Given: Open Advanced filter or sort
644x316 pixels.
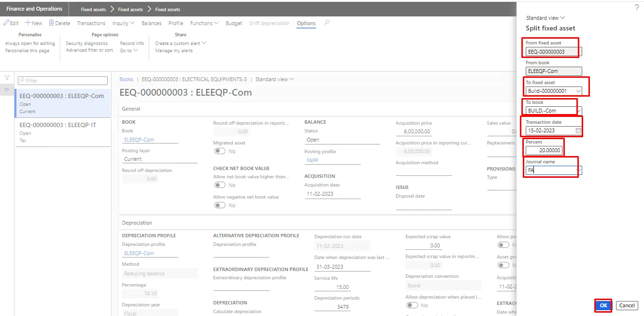Looking at the screenshot, I should (x=90, y=50).
